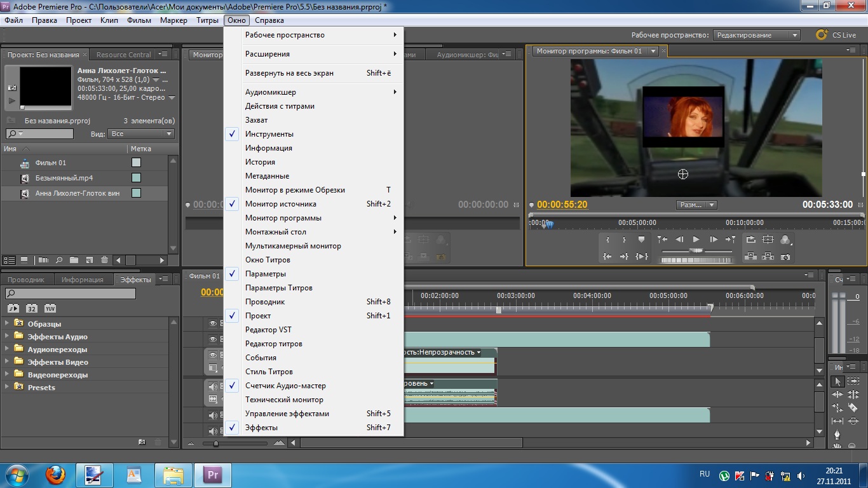Step forward one frame in program monitor

713,240
